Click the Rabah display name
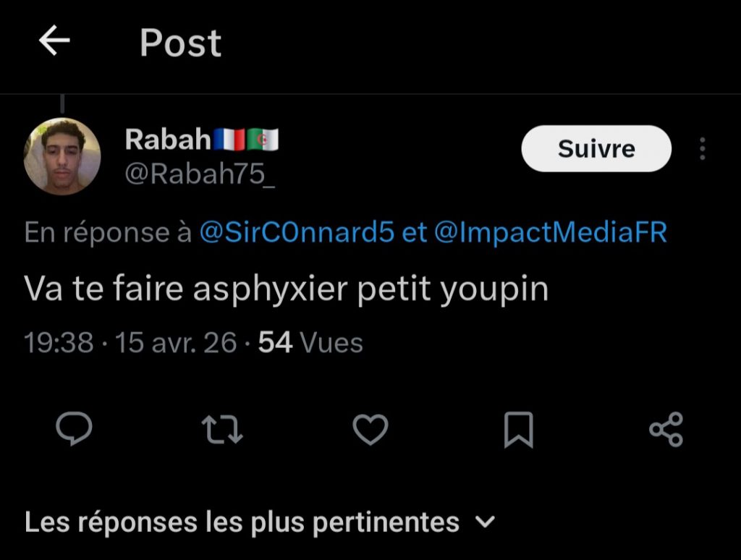 [x=168, y=139]
